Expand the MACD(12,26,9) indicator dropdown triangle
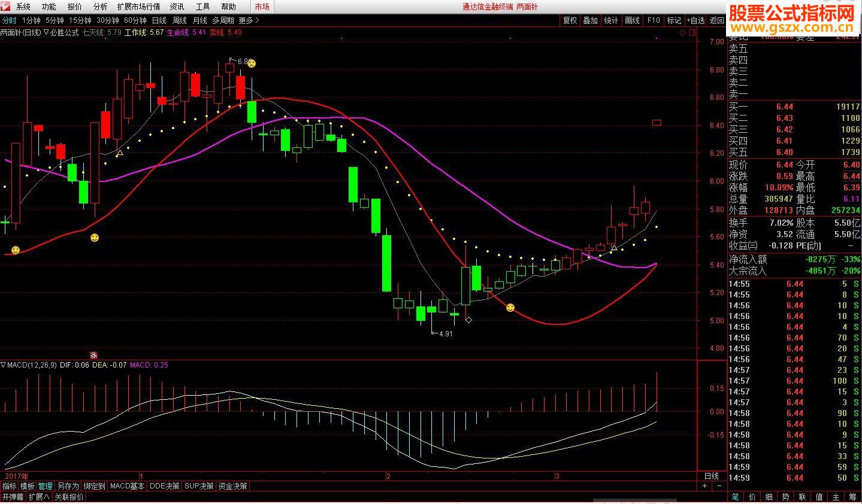Viewport: 862px width, 504px height. 4,365
